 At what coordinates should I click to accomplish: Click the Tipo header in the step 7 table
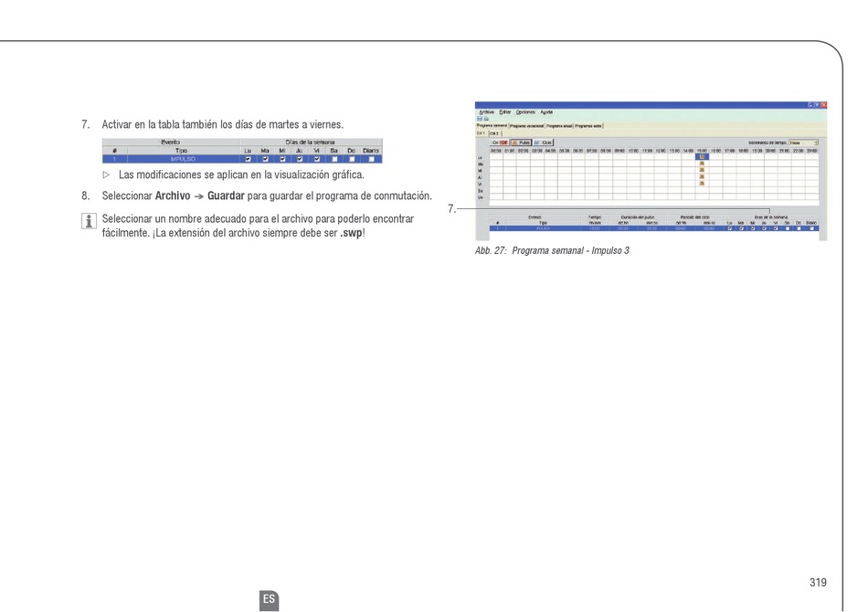[182, 151]
